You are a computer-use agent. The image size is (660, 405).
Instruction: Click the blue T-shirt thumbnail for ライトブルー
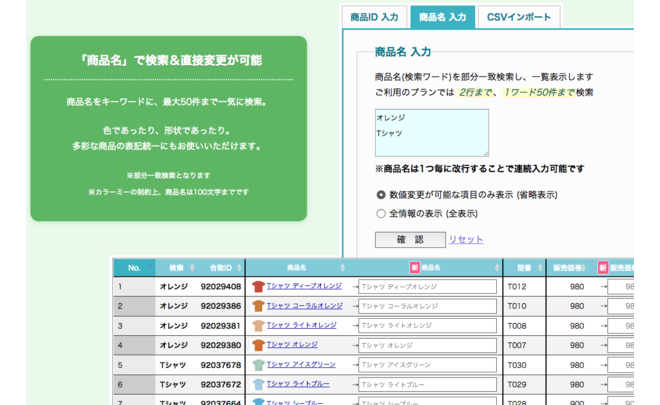(x=258, y=384)
